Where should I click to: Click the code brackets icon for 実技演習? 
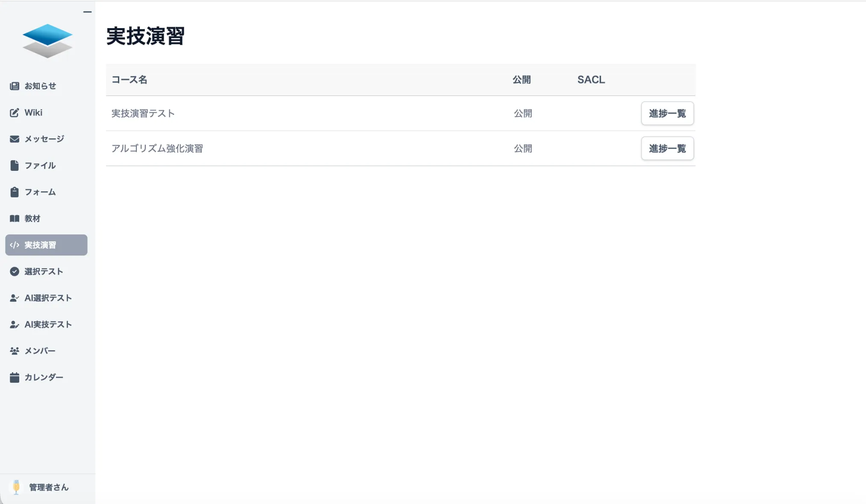(x=15, y=245)
